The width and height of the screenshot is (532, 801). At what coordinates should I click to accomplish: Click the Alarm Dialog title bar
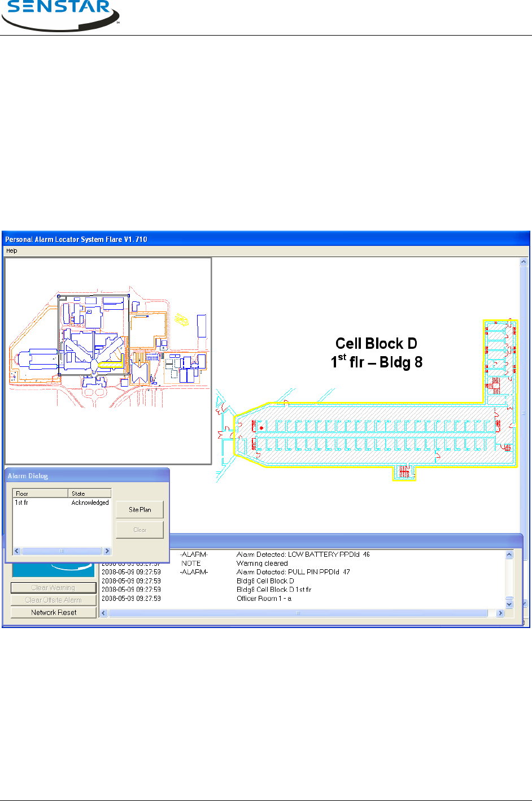tap(87, 476)
